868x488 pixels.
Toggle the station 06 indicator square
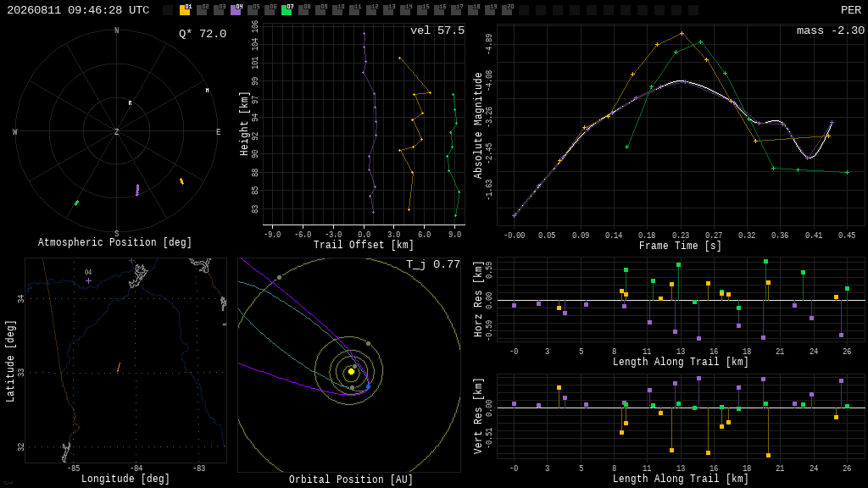(270, 10)
